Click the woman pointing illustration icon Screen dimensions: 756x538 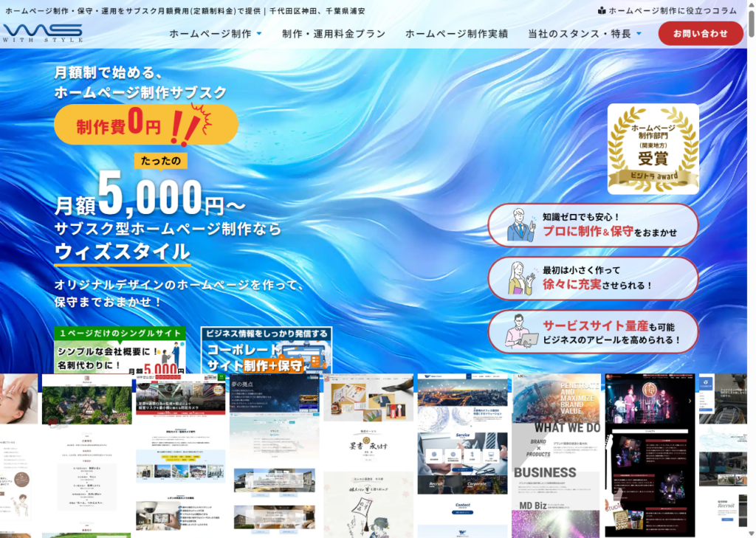[x=520, y=278]
